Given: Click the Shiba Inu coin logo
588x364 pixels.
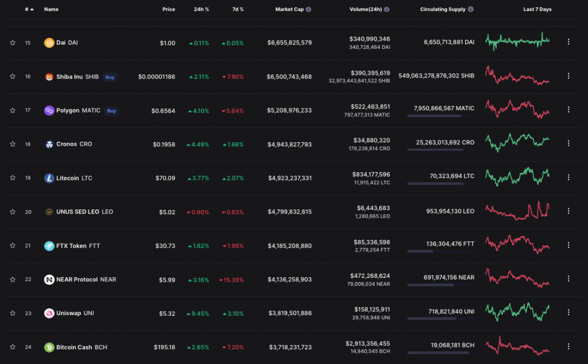Looking at the screenshot, I should coord(49,77).
